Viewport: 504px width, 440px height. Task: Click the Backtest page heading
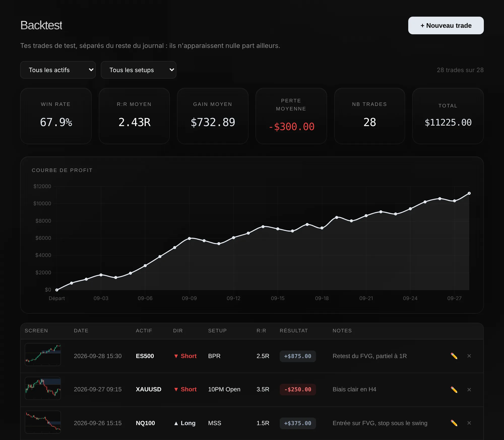click(41, 25)
